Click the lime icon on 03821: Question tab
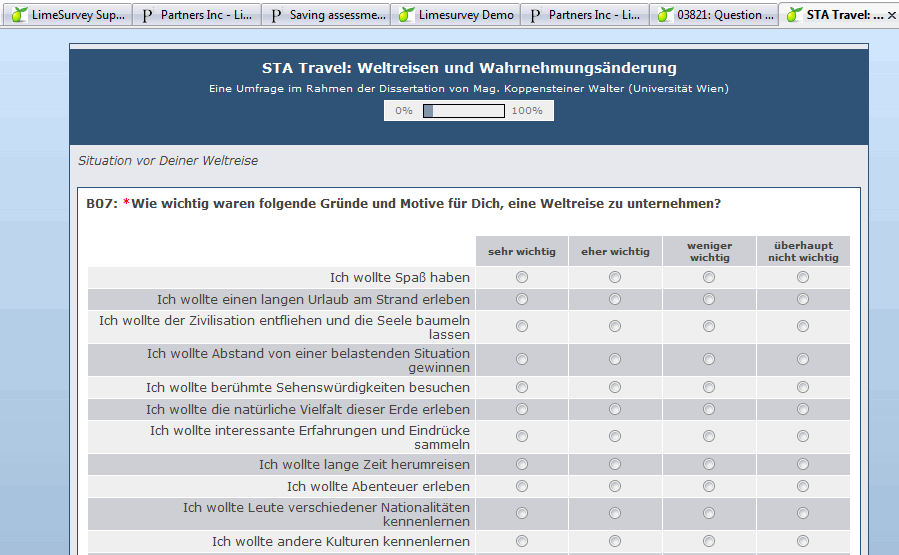This screenshot has height=555, width=899. tap(664, 15)
